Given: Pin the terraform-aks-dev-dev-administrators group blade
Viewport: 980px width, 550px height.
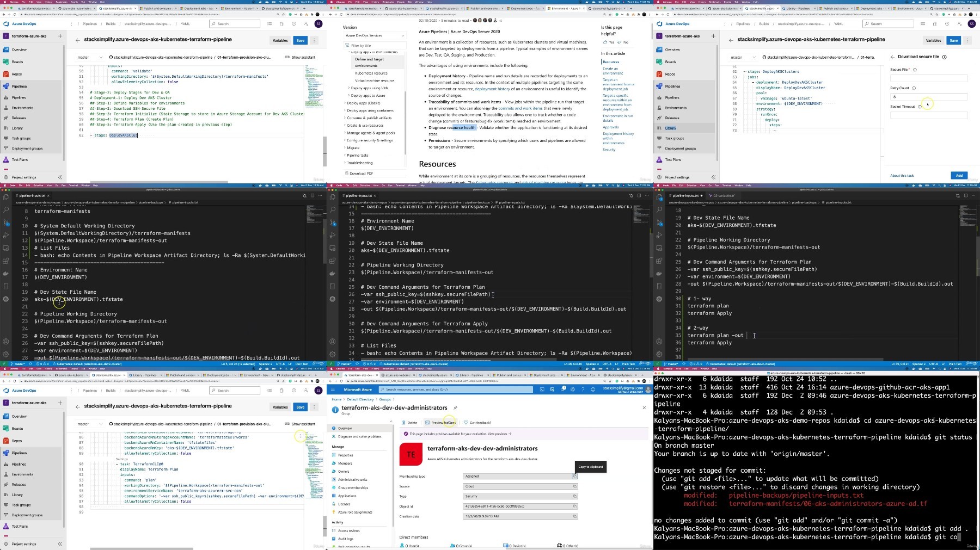Looking at the screenshot, I should [455, 407].
